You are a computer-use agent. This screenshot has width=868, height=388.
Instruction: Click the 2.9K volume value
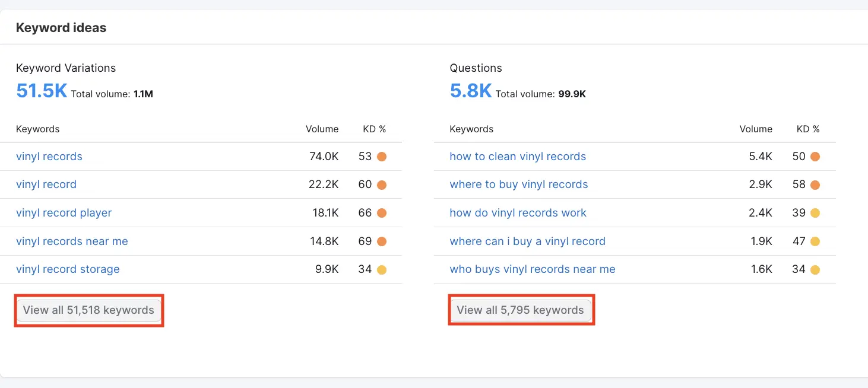761,185
